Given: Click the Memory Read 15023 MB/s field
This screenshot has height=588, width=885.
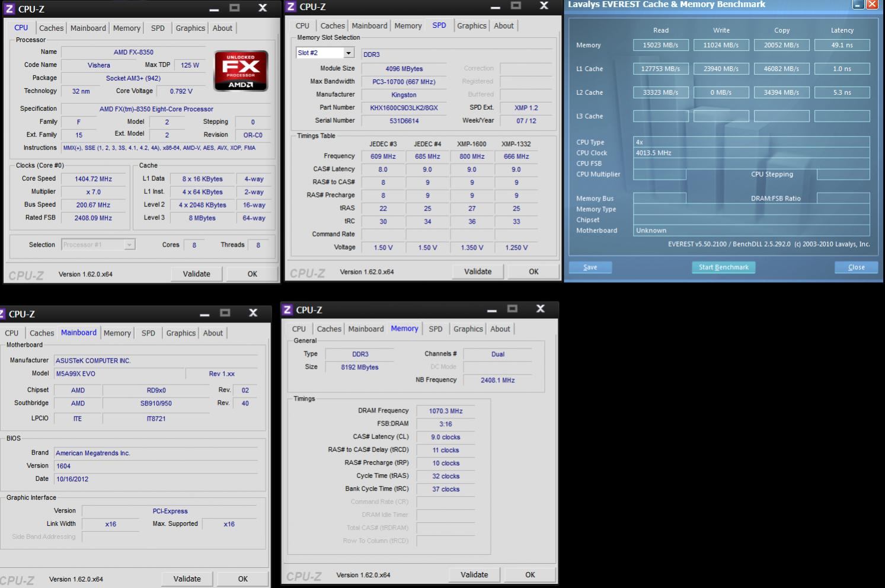Looking at the screenshot, I should [661, 45].
